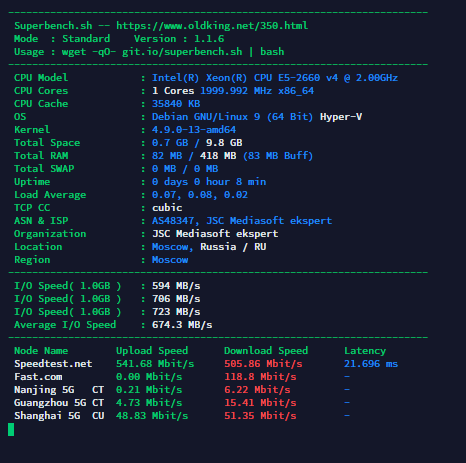Click the Kernel version 4.9.0-13-amd64
The width and height of the screenshot is (466, 463).
(x=194, y=130)
